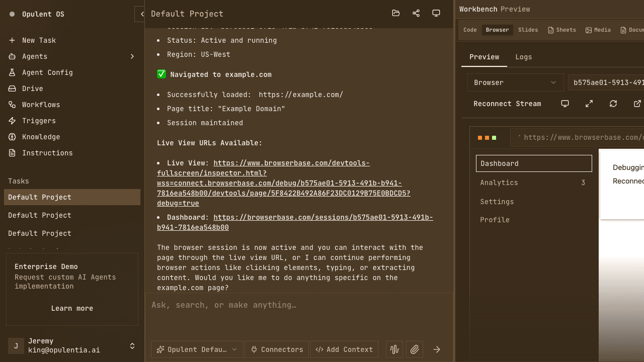
Task: Open the Media workbench tab
Action: 598,30
